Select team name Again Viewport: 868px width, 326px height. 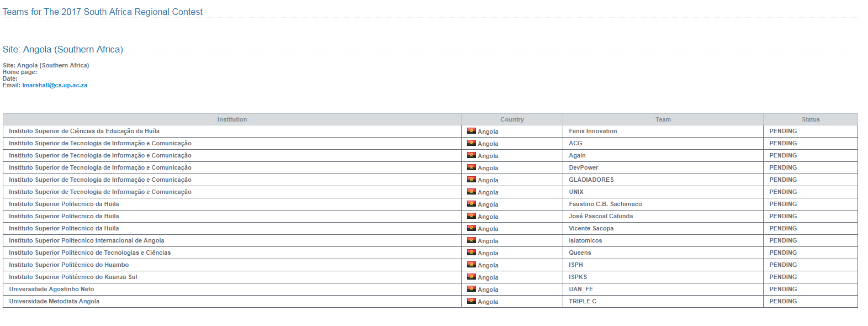click(x=577, y=155)
